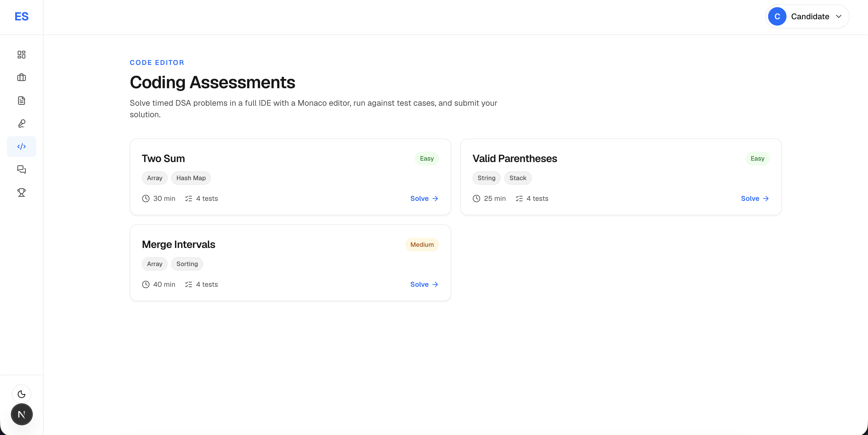Click the arrow icon next to Merge Intervals Solve

pos(435,284)
